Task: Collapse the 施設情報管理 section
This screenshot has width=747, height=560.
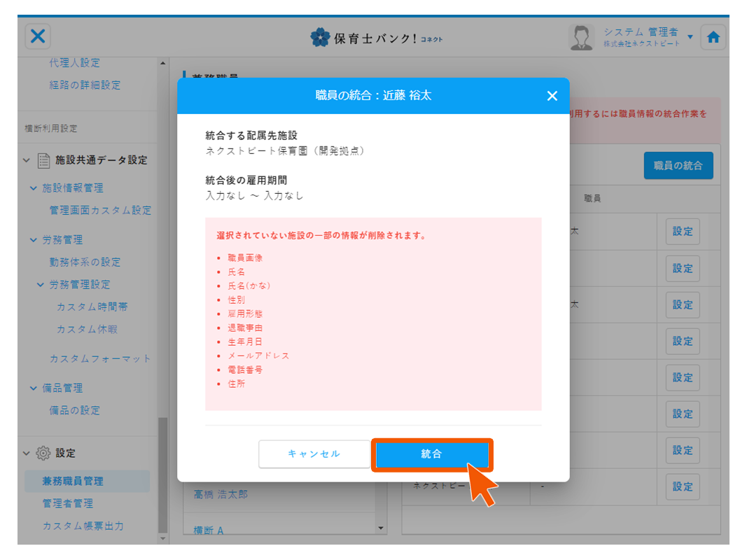Action: 34,188
